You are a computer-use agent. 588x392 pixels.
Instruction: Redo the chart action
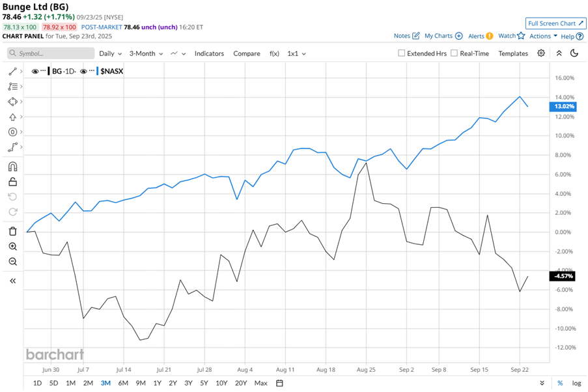pyautogui.click(x=12, y=212)
